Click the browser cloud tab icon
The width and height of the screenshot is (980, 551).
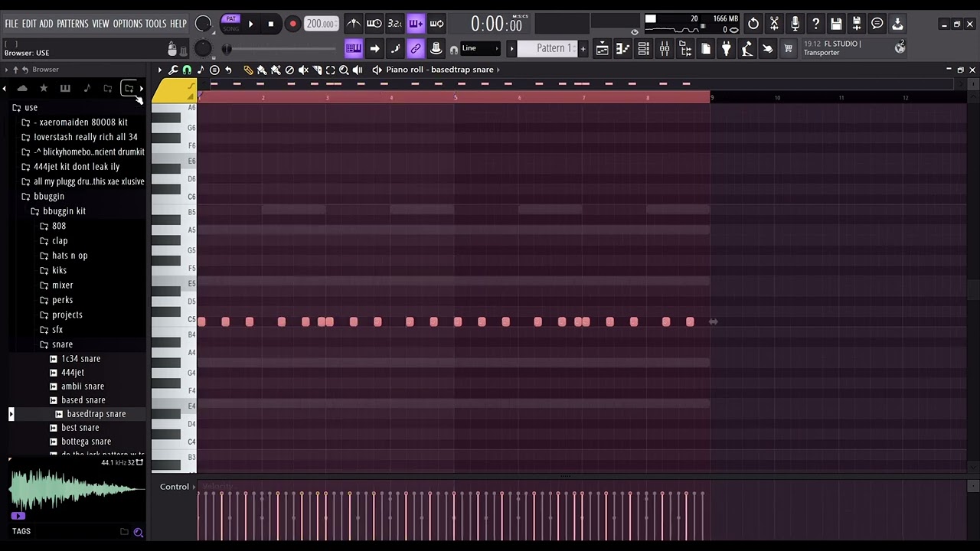22,89
